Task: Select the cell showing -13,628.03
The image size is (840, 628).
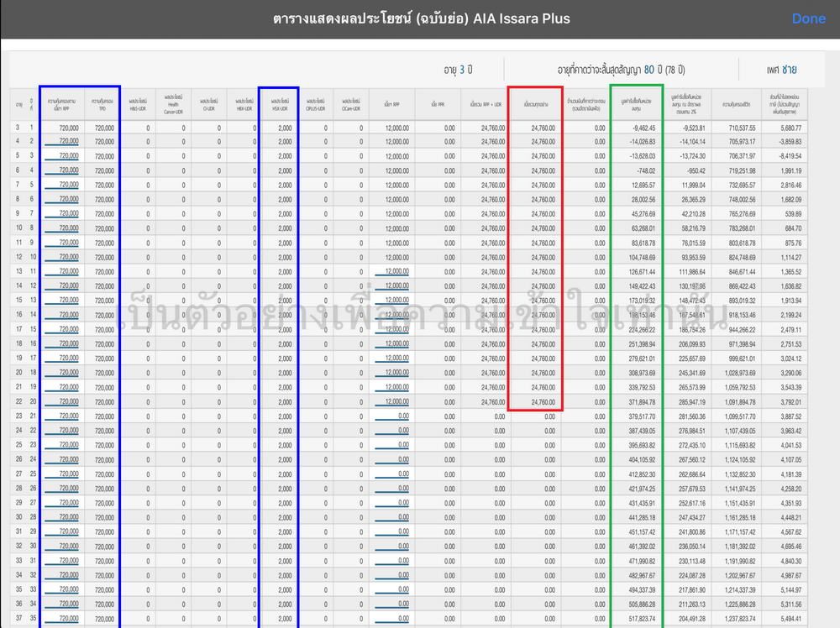Action: (x=643, y=156)
